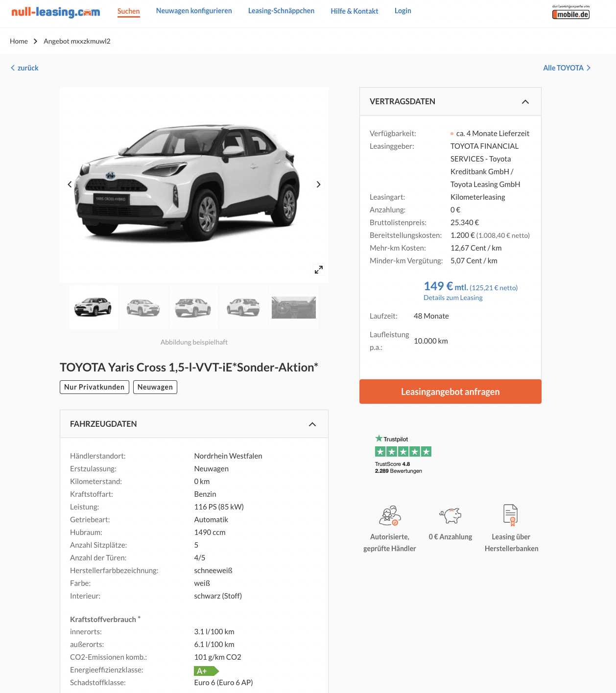Viewport: 616px width, 693px height.
Task: Open the mobile.de partner logo
Action: point(571,12)
